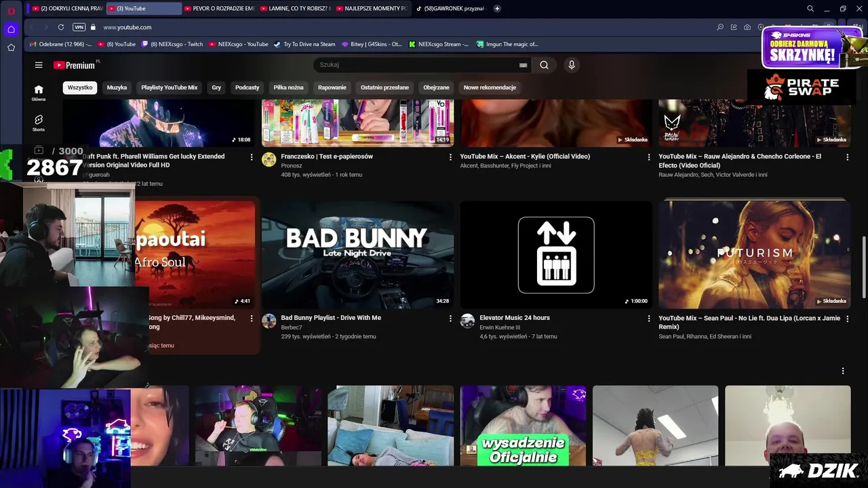Select the Ostatnio przesłane chip
This screenshot has height=488, width=868.
click(384, 87)
